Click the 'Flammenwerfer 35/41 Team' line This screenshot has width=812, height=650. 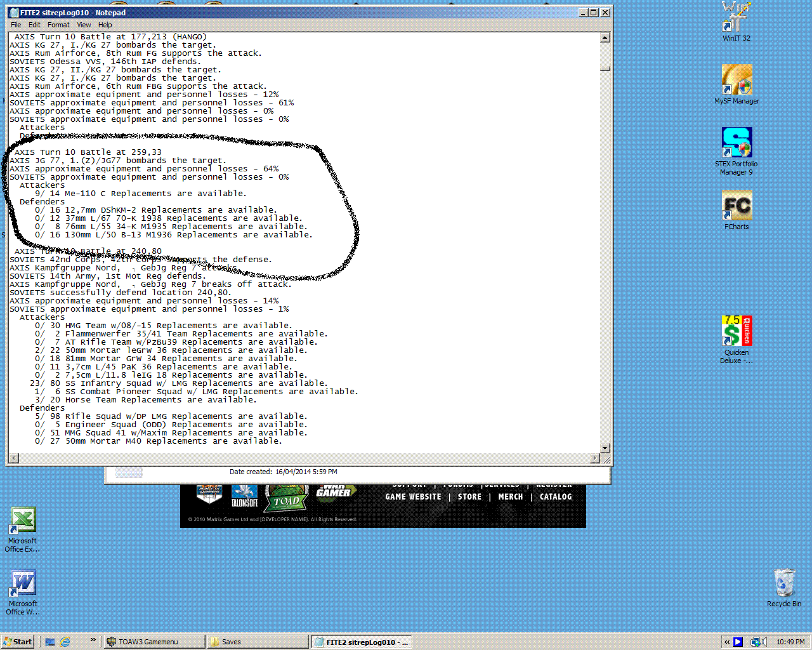click(x=181, y=334)
